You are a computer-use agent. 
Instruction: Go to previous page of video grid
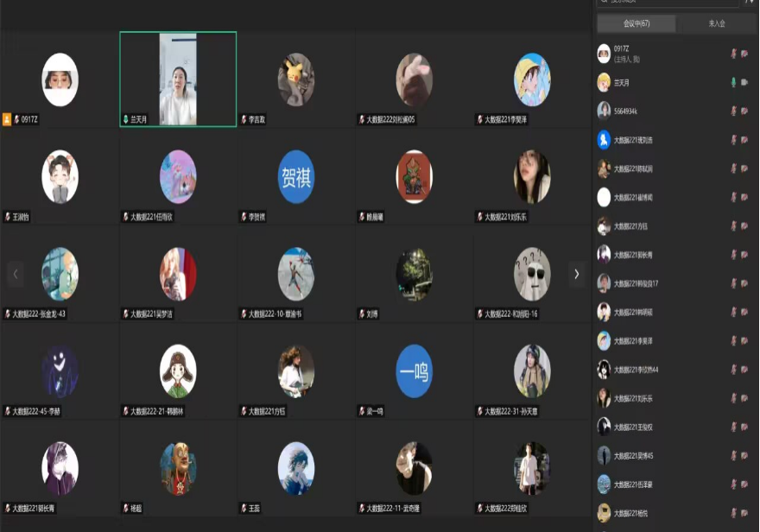point(15,274)
